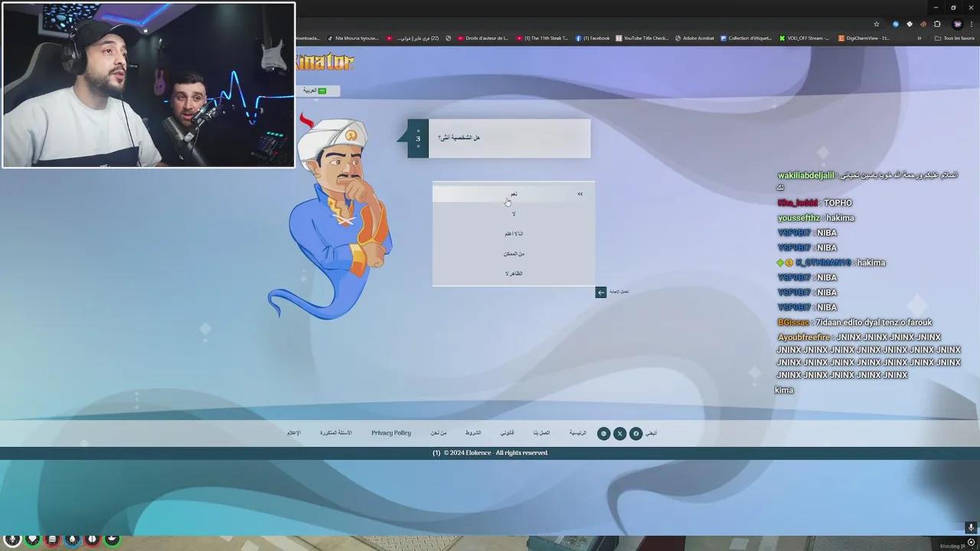
Task: Open the Chrome three-dot menu
Action: pos(972,24)
